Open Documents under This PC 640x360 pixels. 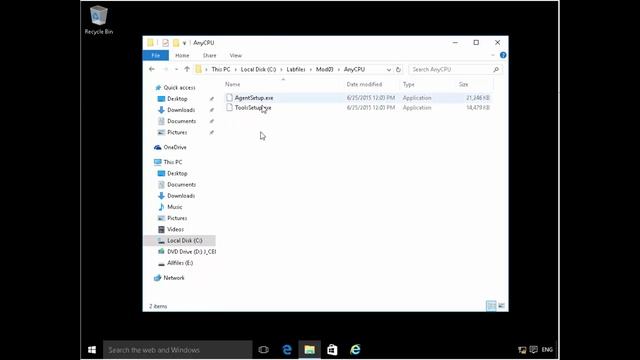pos(182,184)
